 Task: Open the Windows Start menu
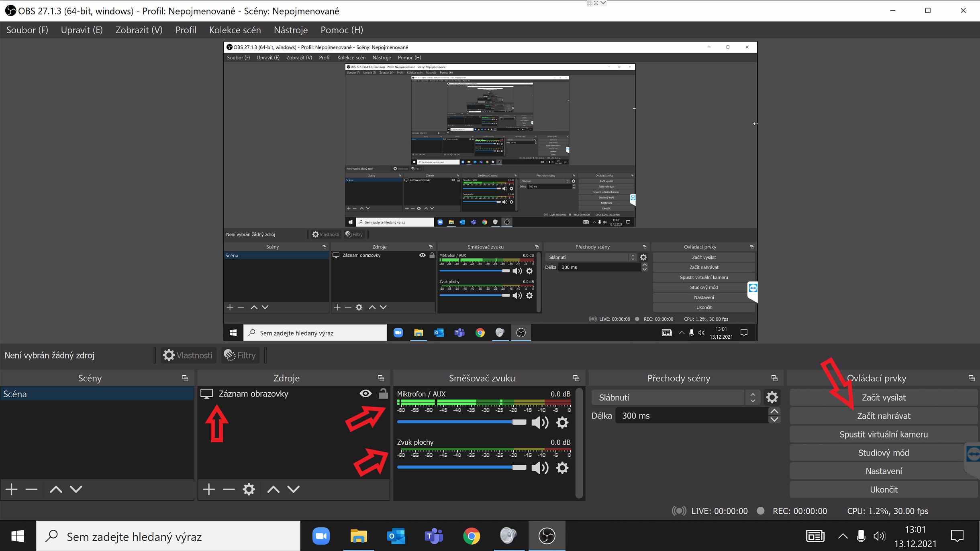click(x=18, y=536)
